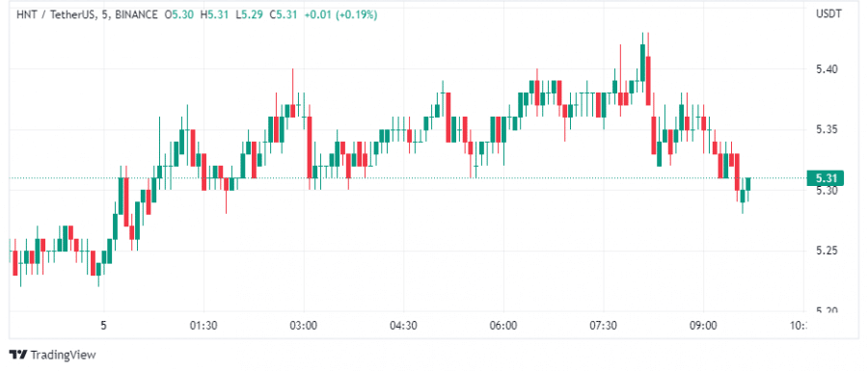Click the 04:30 time axis label

click(403, 326)
